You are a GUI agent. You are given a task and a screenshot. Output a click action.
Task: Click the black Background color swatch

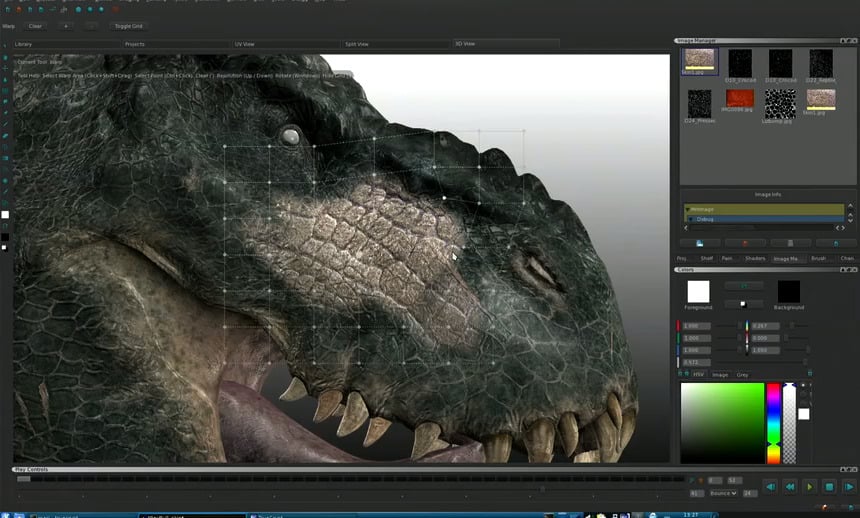tap(789, 291)
